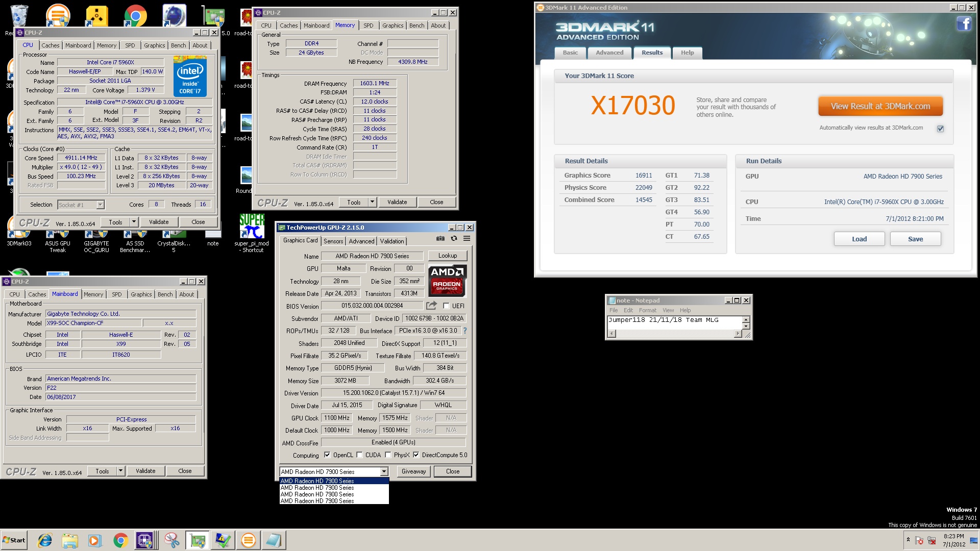Switch to Graphics tab in CPU-Z CPU window
Screen dimensions: 980x551
pos(154,45)
